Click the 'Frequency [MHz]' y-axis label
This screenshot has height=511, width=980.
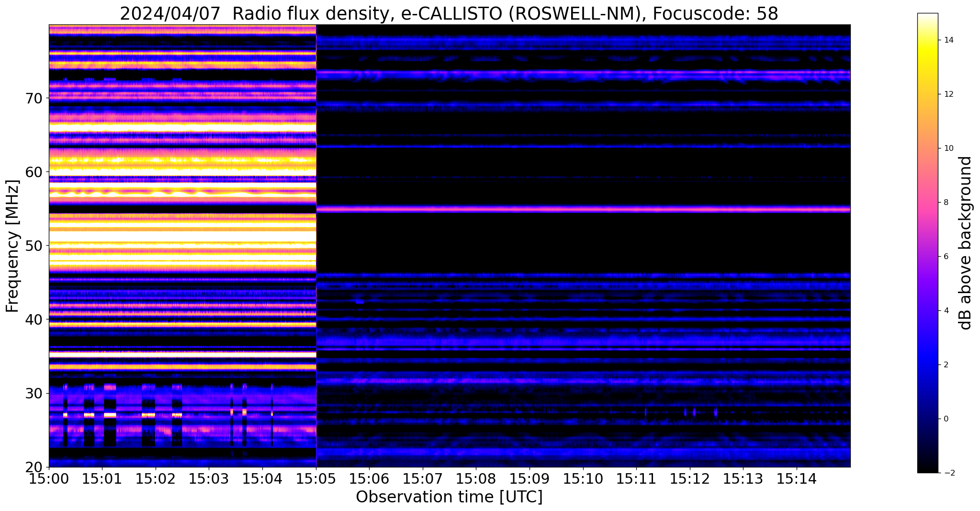(13, 246)
